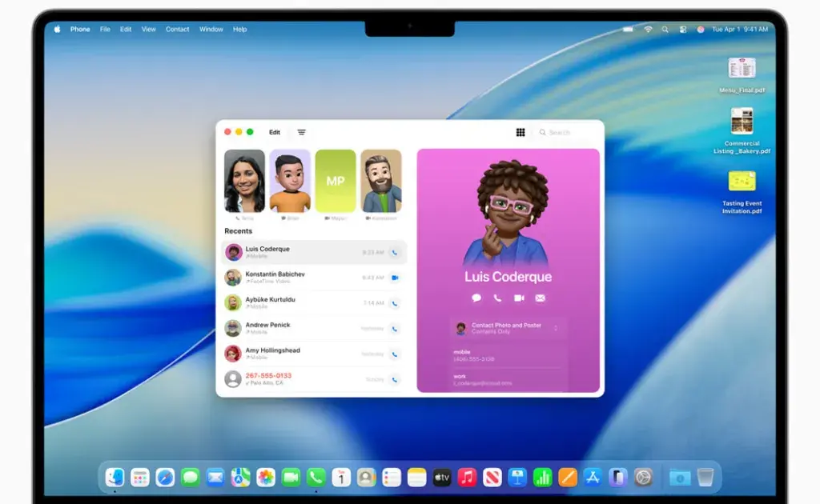Launch Safari from the Dock
This screenshot has height=504, width=820.
pyautogui.click(x=163, y=478)
